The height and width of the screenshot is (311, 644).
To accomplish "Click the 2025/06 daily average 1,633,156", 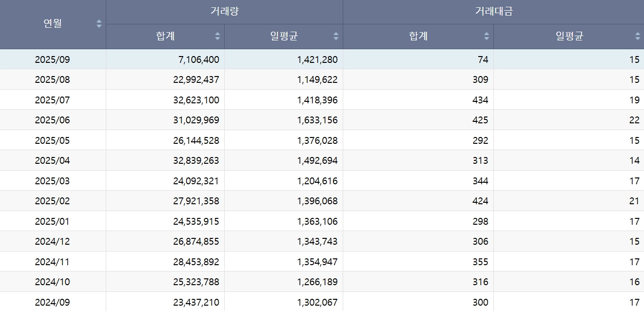I will point(317,120).
